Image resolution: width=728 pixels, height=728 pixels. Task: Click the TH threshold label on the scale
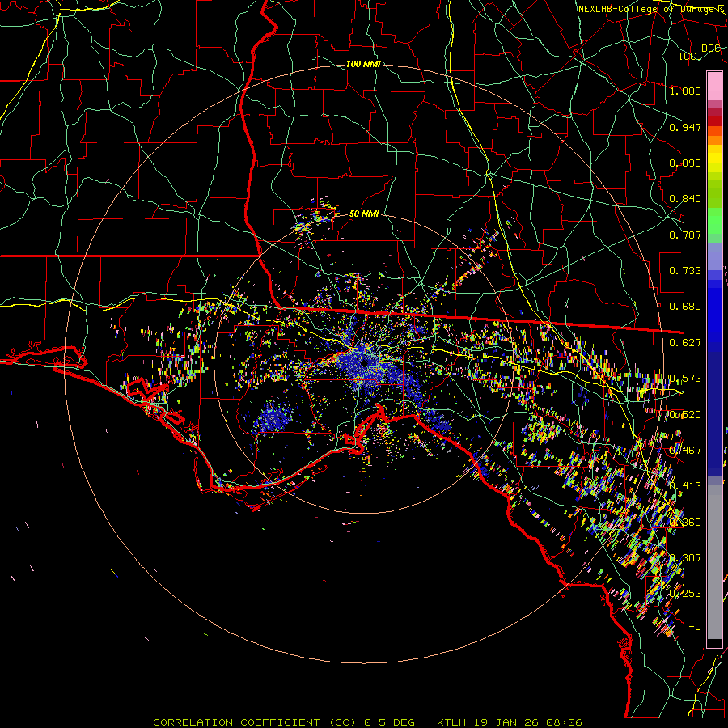pos(695,629)
